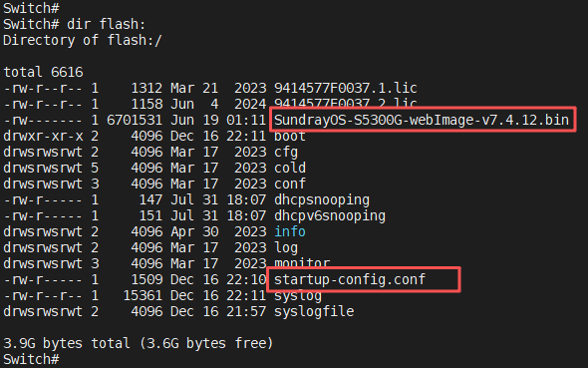Click the blue info directory name
The image size is (588, 368).
[289, 231]
